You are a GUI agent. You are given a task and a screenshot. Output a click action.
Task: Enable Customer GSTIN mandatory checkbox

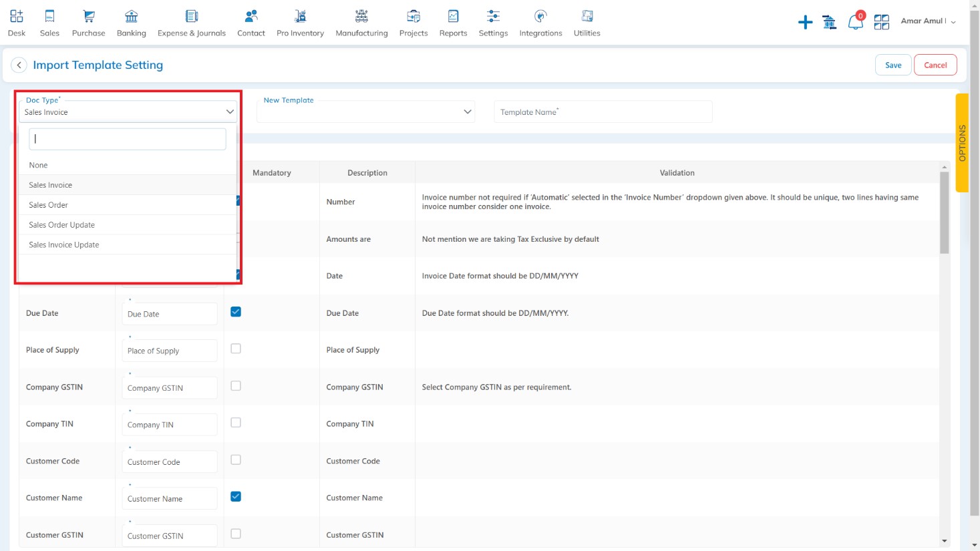coord(236,534)
